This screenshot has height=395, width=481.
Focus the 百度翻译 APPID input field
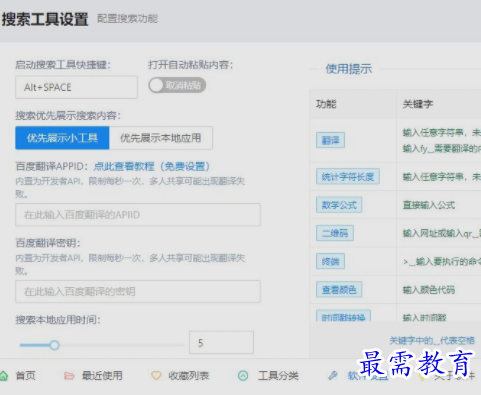[x=138, y=215]
